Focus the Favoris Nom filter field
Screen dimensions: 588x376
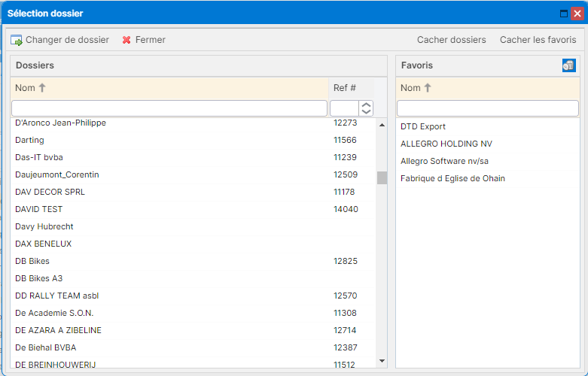coord(488,108)
